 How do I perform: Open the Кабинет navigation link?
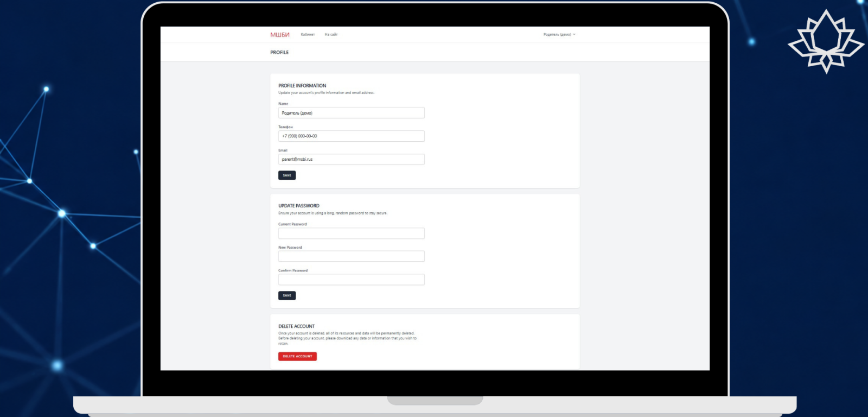coord(308,35)
